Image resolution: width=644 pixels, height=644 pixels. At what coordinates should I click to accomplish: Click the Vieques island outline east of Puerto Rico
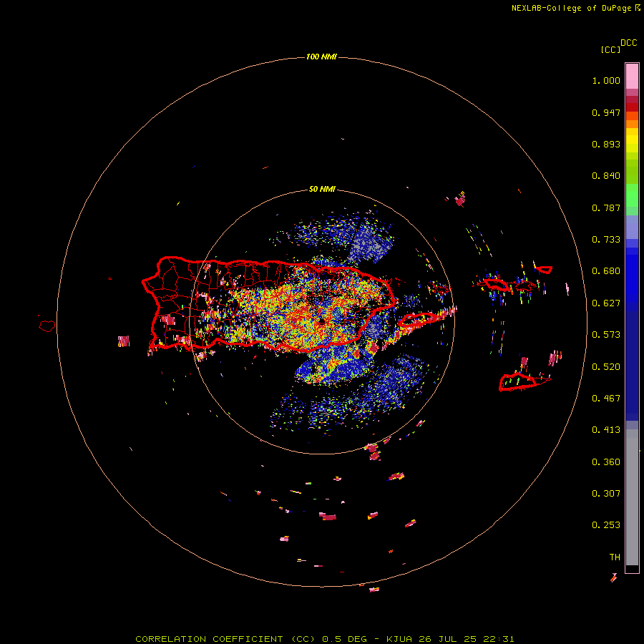point(417,319)
